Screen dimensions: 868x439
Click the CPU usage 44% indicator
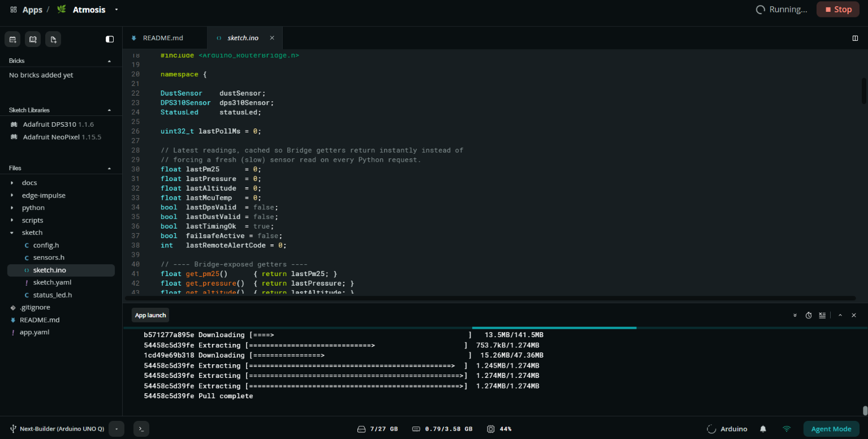click(499, 429)
